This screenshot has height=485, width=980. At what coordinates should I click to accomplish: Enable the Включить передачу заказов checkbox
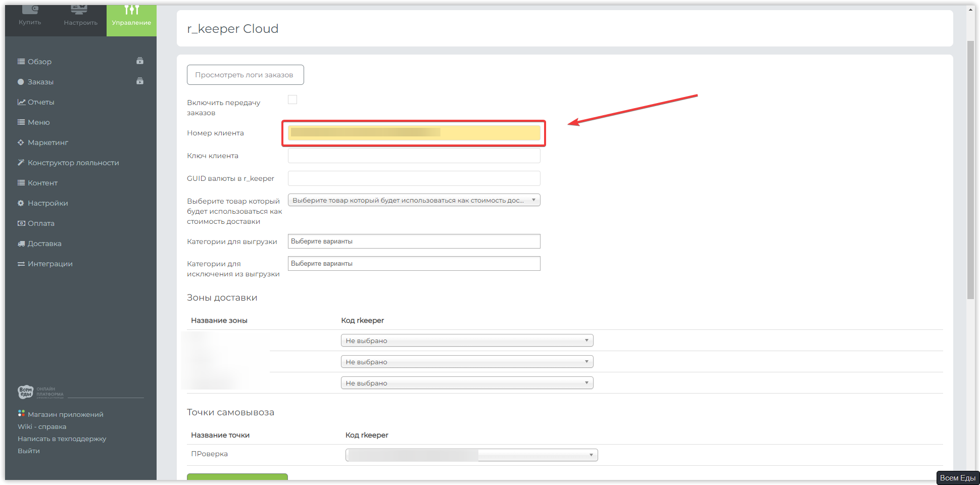coord(292,100)
